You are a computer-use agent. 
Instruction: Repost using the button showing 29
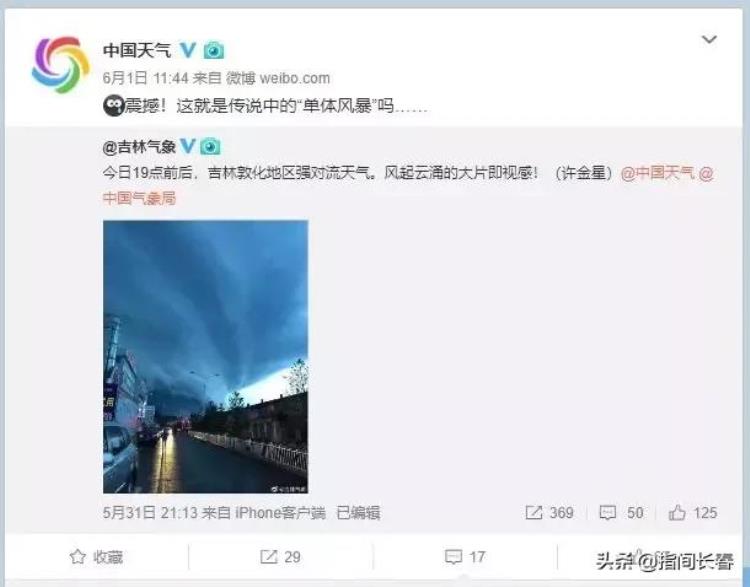[x=280, y=557]
